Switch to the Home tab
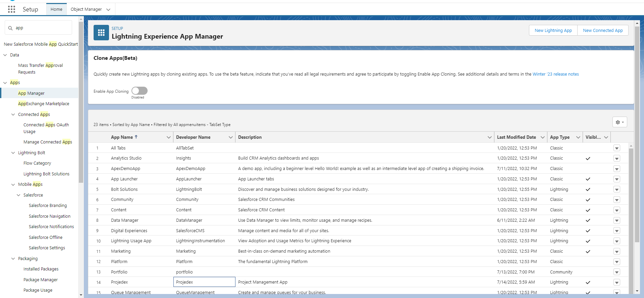 [x=56, y=9]
